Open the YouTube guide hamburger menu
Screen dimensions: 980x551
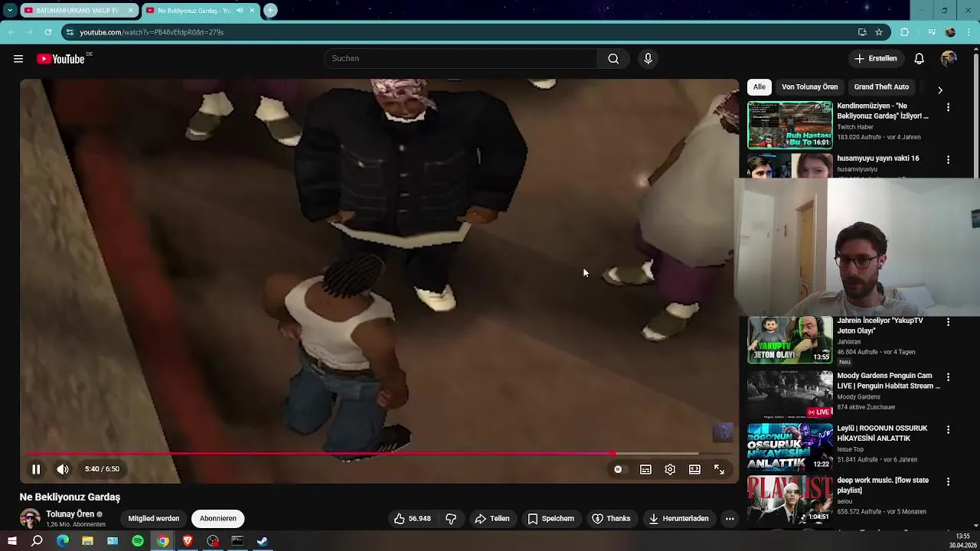[x=18, y=59]
